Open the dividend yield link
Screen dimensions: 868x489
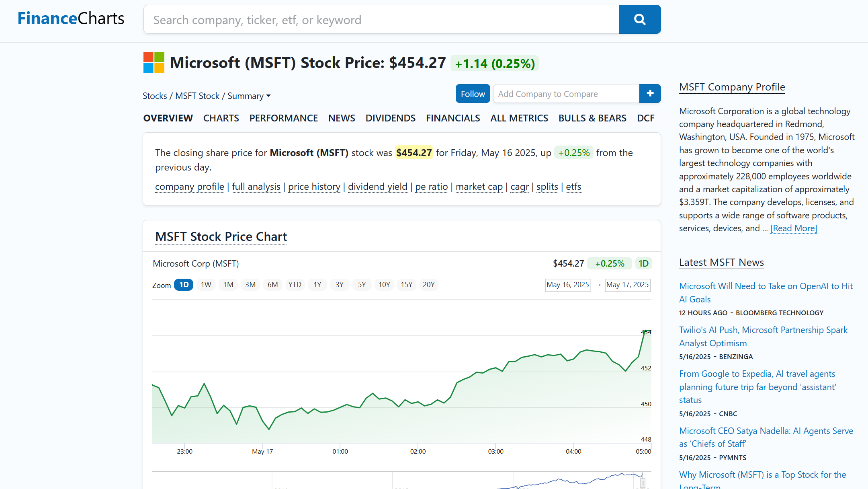[x=378, y=187]
